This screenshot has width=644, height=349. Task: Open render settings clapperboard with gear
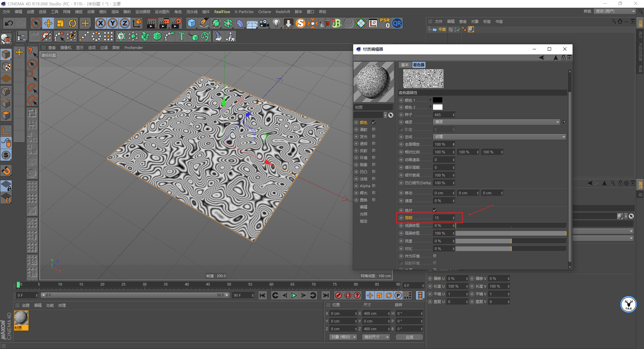coord(176,23)
